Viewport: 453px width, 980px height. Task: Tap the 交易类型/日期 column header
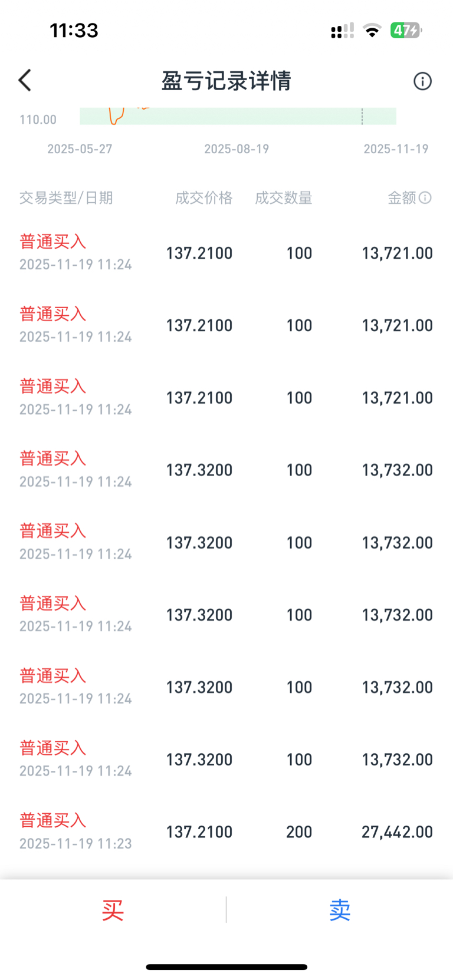(x=66, y=198)
